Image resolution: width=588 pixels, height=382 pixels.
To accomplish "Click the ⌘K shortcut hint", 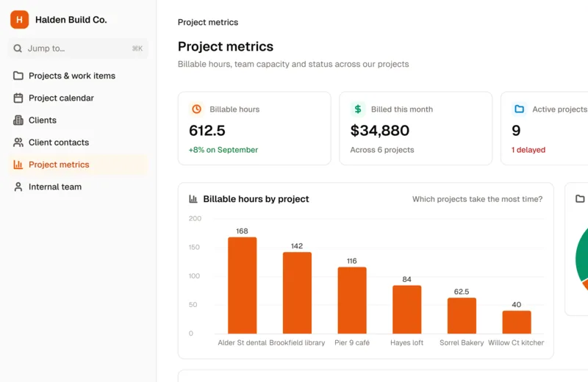I will [137, 48].
